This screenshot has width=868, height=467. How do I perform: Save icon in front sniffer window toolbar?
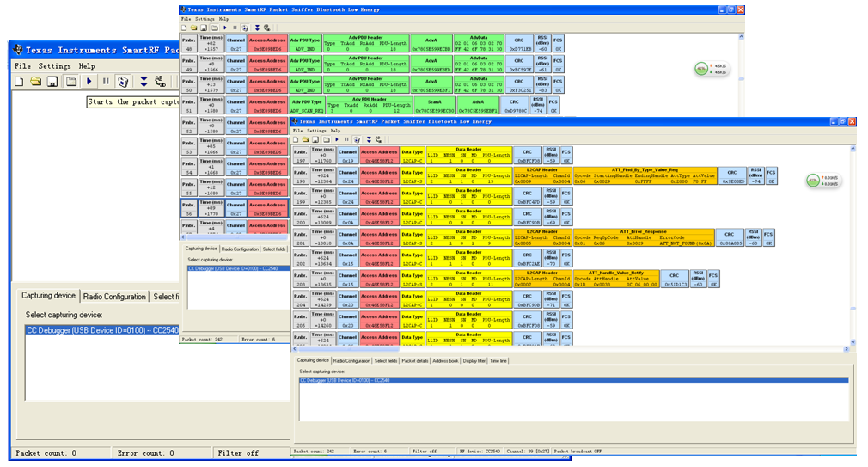pos(315,139)
